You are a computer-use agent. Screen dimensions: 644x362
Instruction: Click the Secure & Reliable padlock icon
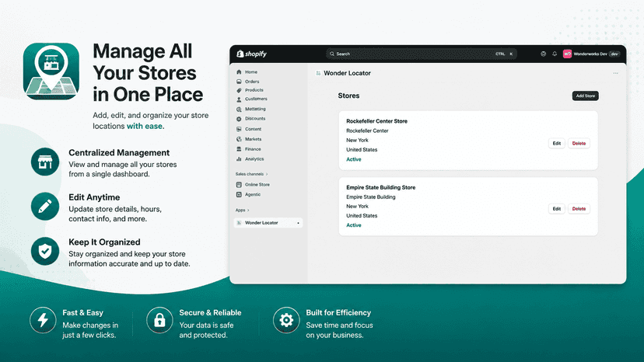click(159, 320)
